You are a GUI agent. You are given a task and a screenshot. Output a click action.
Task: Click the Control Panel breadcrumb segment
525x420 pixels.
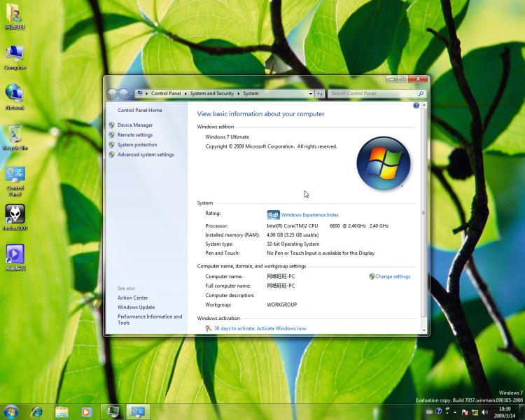point(166,93)
